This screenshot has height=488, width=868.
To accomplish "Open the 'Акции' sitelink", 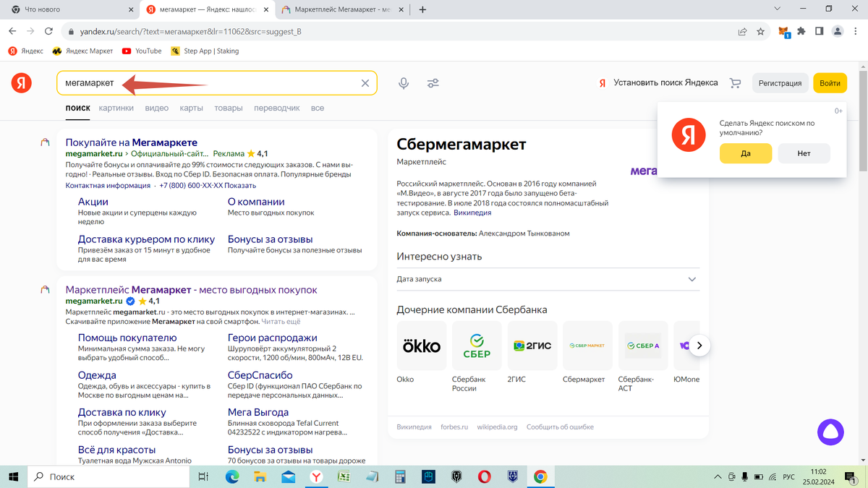I will click(93, 202).
